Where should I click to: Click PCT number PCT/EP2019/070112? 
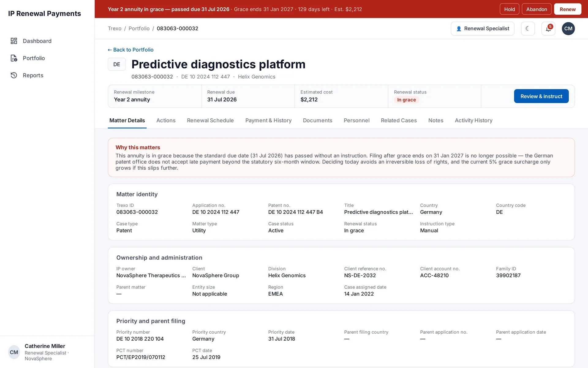click(141, 357)
